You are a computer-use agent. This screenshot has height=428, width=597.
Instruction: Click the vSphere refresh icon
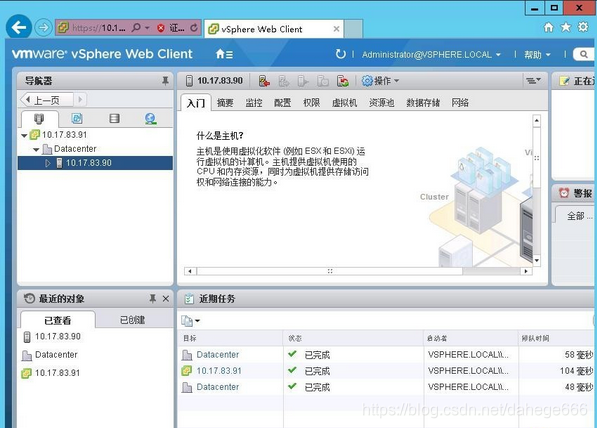pyautogui.click(x=340, y=54)
